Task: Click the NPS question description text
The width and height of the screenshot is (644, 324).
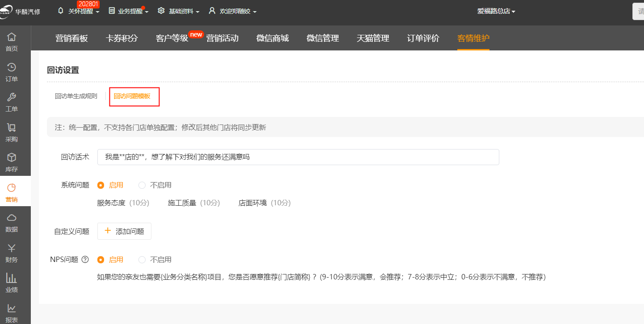Action: pyautogui.click(x=322, y=277)
